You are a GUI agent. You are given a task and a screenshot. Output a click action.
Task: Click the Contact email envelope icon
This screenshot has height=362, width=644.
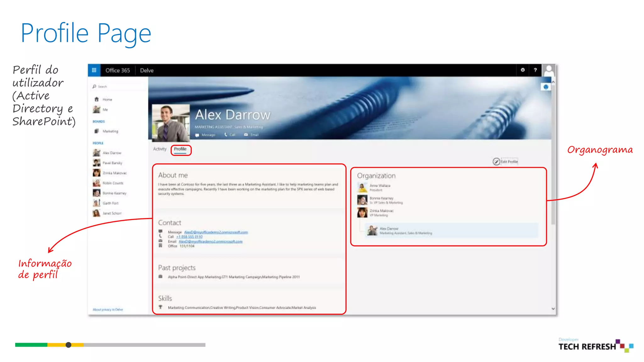point(160,241)
